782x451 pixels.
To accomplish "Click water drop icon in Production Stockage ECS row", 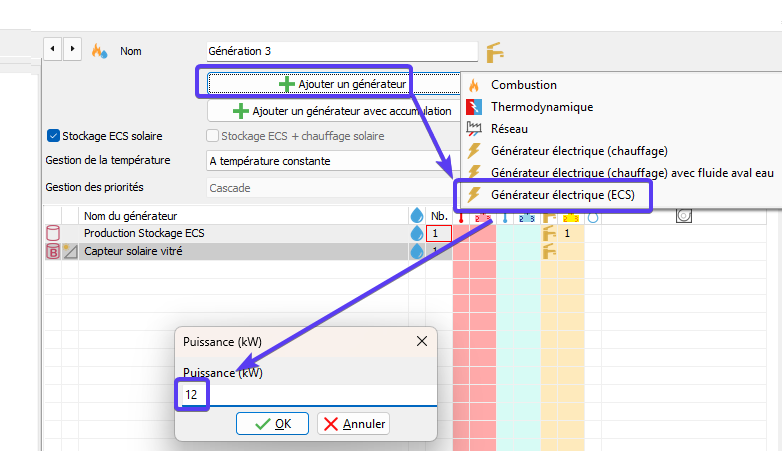I will [x=416, y=233].
